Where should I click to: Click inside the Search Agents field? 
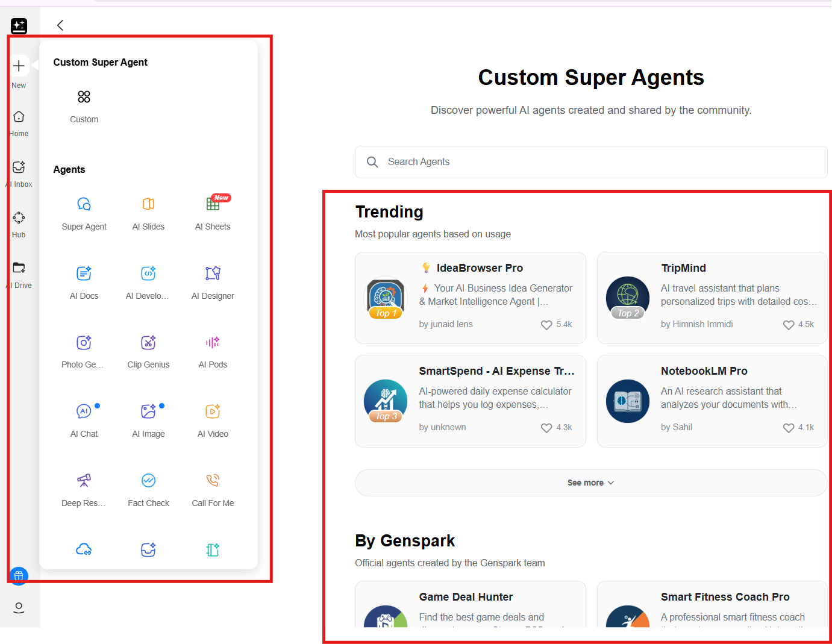[590, 161]
